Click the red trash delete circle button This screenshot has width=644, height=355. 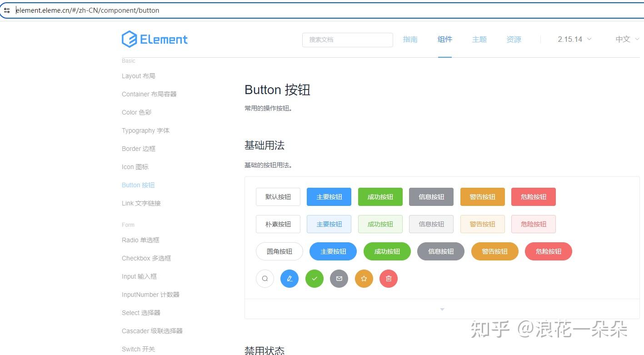[388, 278]
